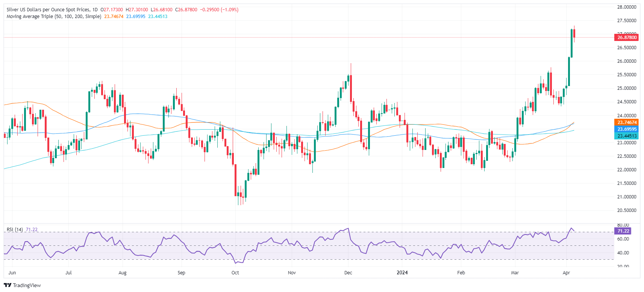Click the Oct label on the time axis

(x=235, y=272)
